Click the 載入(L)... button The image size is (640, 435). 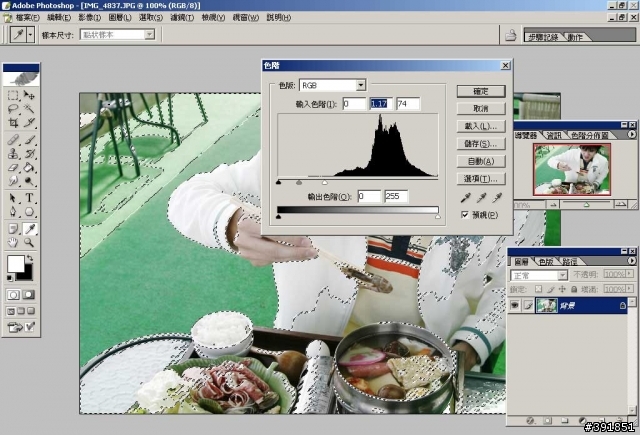(481, 126)
